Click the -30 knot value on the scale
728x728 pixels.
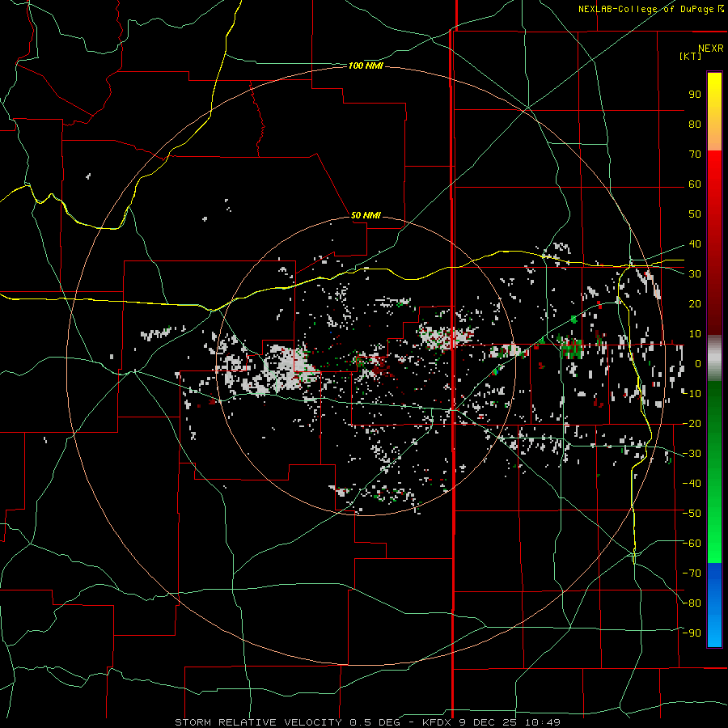point(692,454)
